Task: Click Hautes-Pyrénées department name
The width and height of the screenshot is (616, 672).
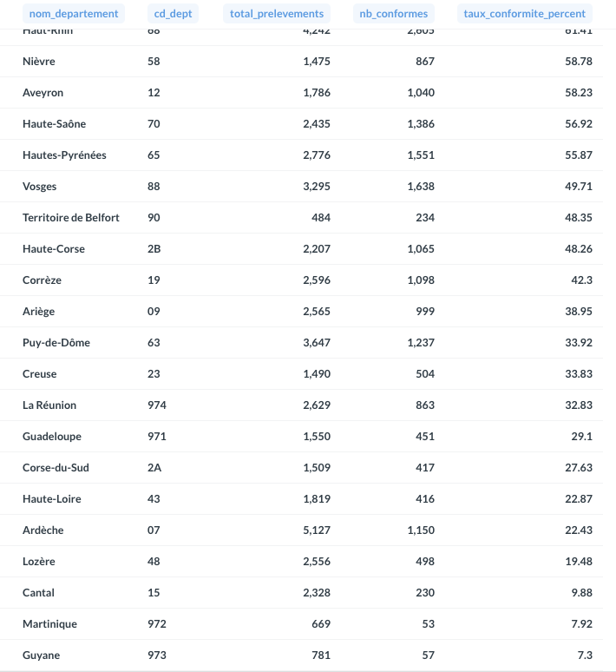Action: pyautogui.click(x=64, y=155)
